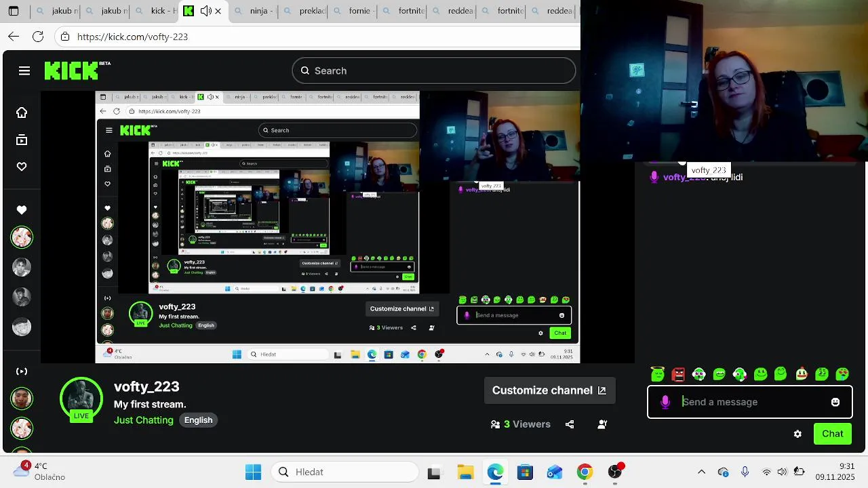Click the vofty_223 channel avatar with LIVE badge
This screenshot has width=868, height=488.
81,399
